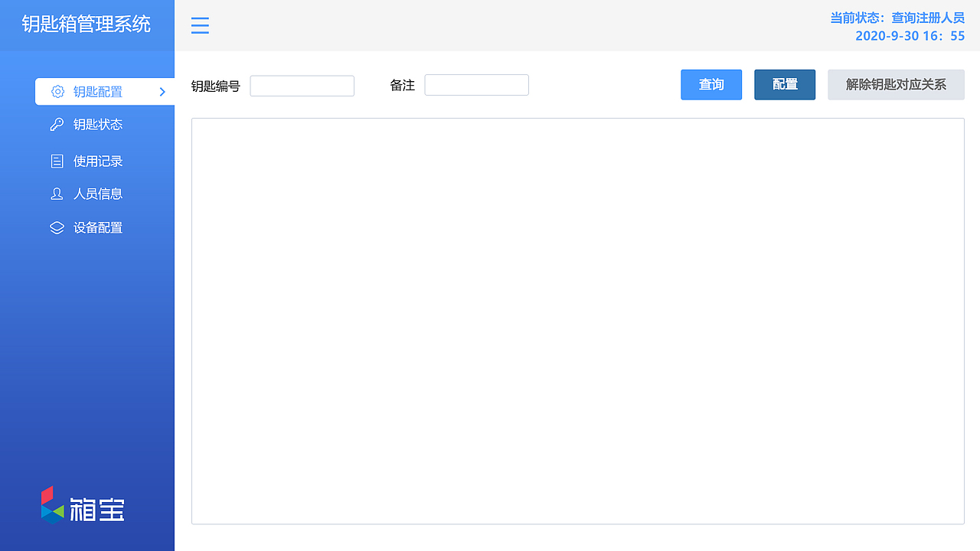Click the 备注 text box
Screen dimensions: 980x551
(476, 85)
